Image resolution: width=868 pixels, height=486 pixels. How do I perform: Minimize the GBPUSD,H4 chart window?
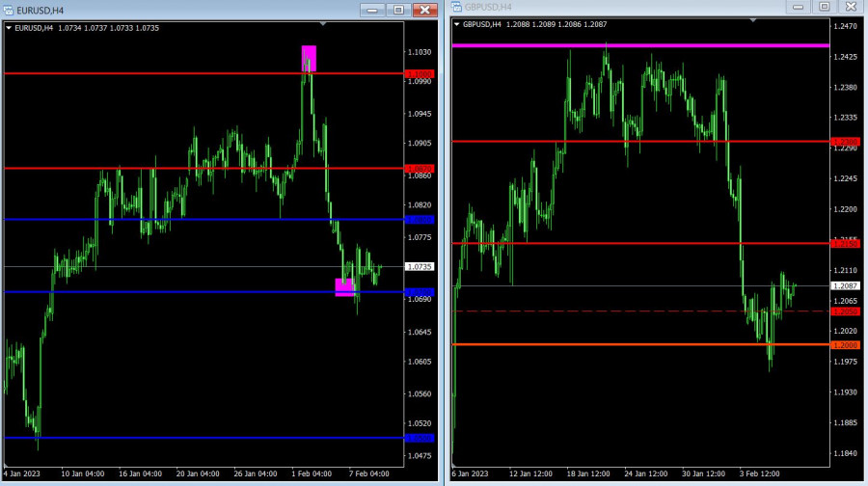pos(798,7)
